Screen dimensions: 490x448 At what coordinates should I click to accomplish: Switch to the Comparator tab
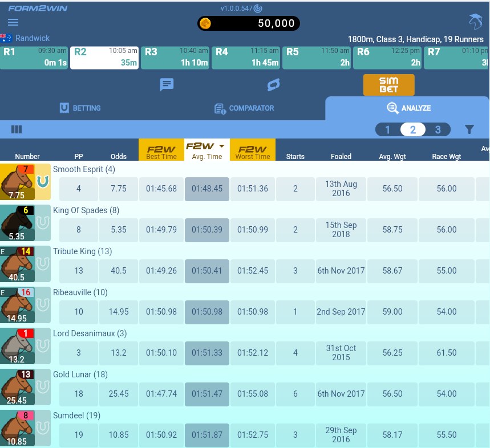(x=244, y=108)
